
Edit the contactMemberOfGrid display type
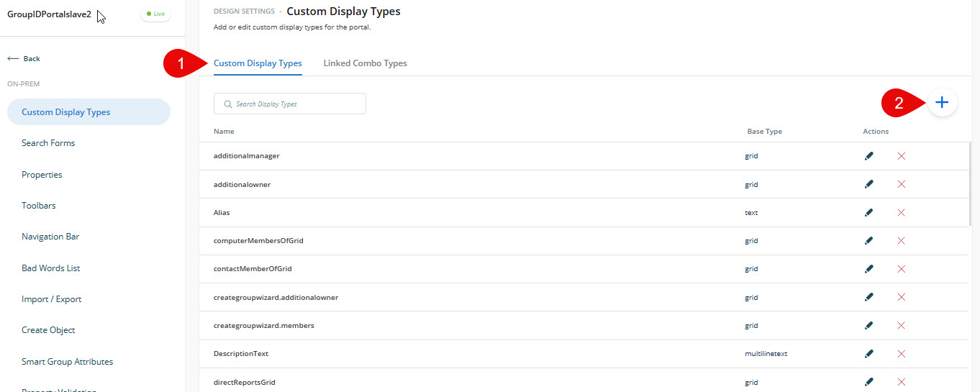pyautogui.click(x=868, y=269)
